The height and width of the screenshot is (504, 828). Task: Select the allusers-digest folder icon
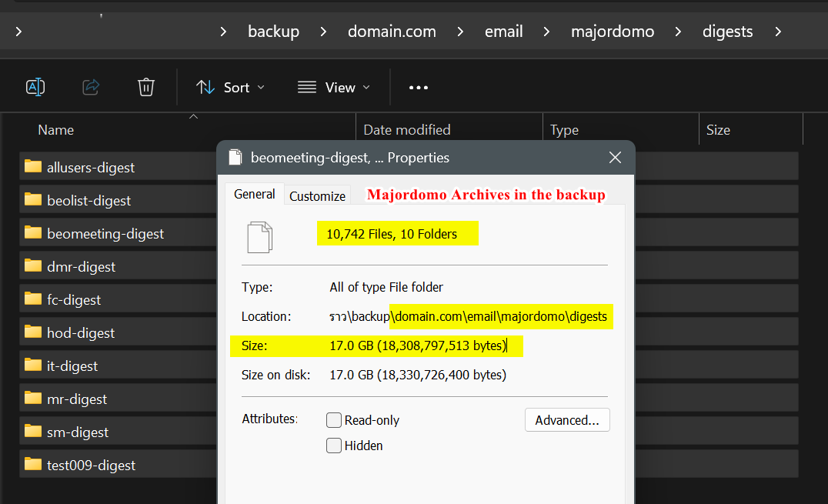pos(33,166)
